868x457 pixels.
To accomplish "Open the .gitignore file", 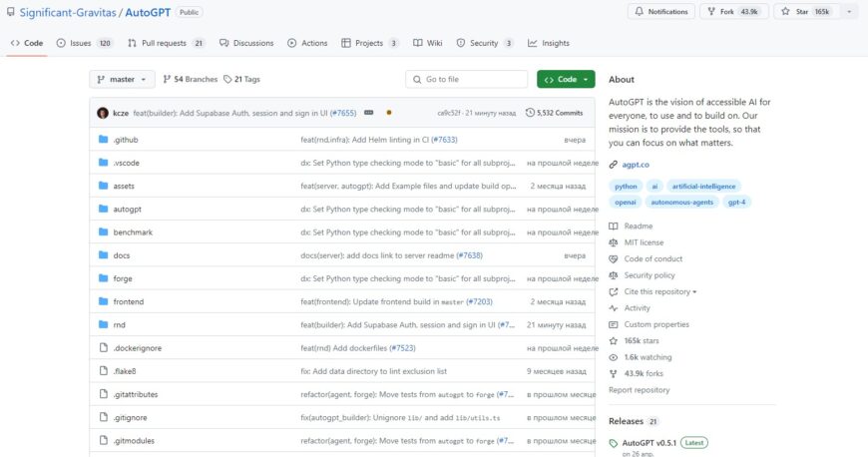I will click(x=130, y=417).
